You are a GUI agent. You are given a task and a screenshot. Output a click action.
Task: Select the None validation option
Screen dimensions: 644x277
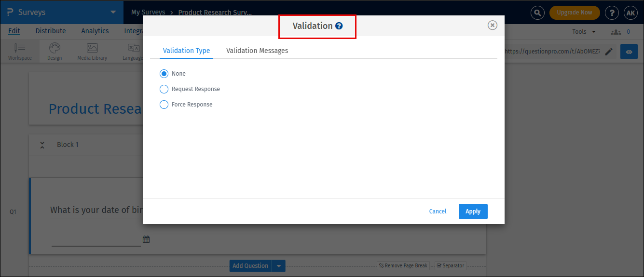(x=164, y=74)
